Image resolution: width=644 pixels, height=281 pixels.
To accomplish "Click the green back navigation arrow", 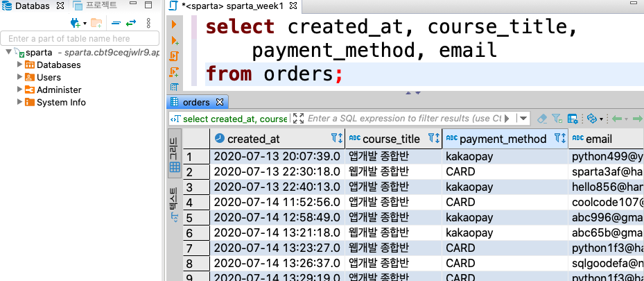I will pyautogui.click(x=617, y=119).
